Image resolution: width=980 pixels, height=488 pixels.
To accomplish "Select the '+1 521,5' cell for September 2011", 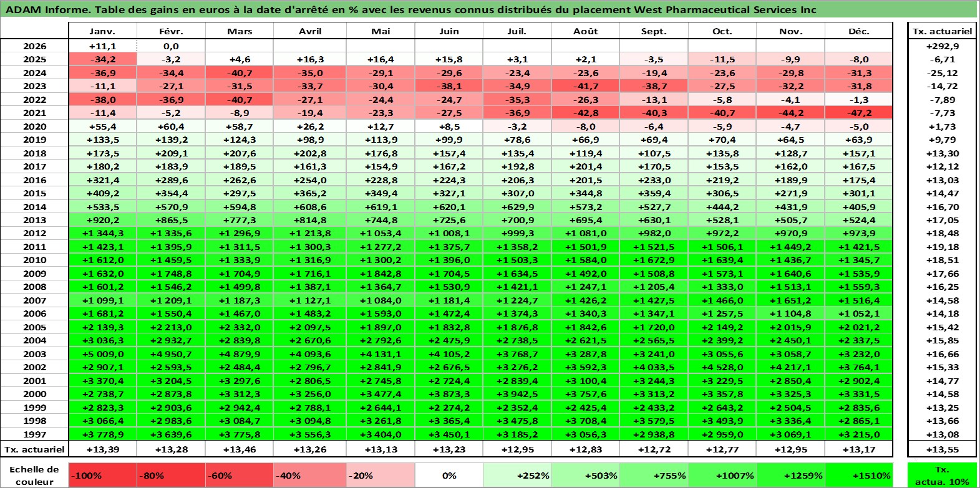I will 654,247.
